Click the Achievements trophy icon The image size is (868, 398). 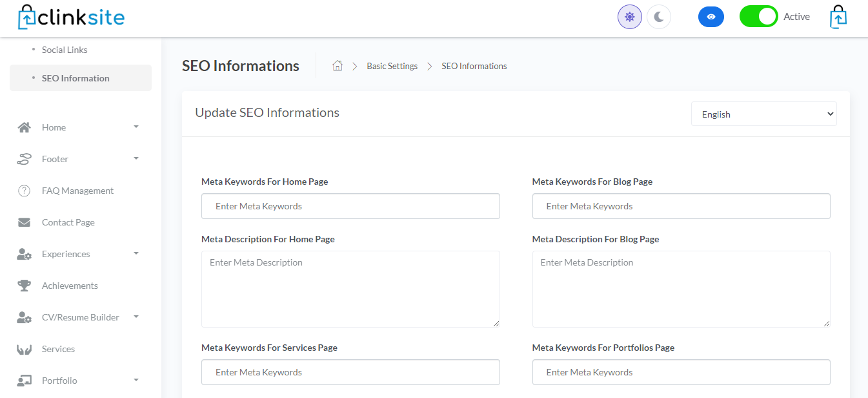(25, 286)
